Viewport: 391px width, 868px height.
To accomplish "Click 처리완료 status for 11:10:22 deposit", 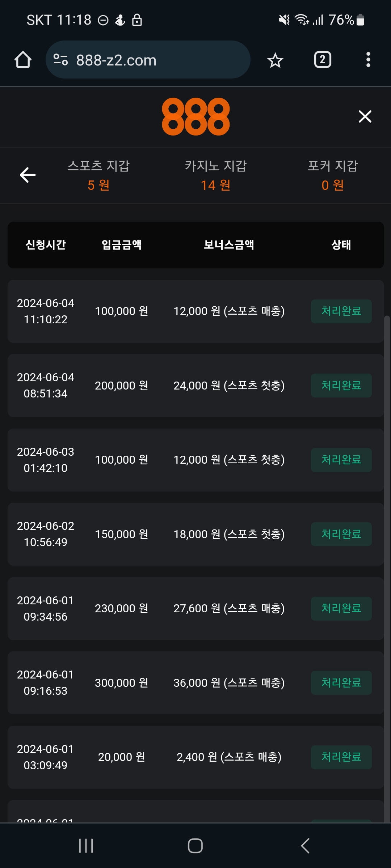I will click(x=341, y=311).
